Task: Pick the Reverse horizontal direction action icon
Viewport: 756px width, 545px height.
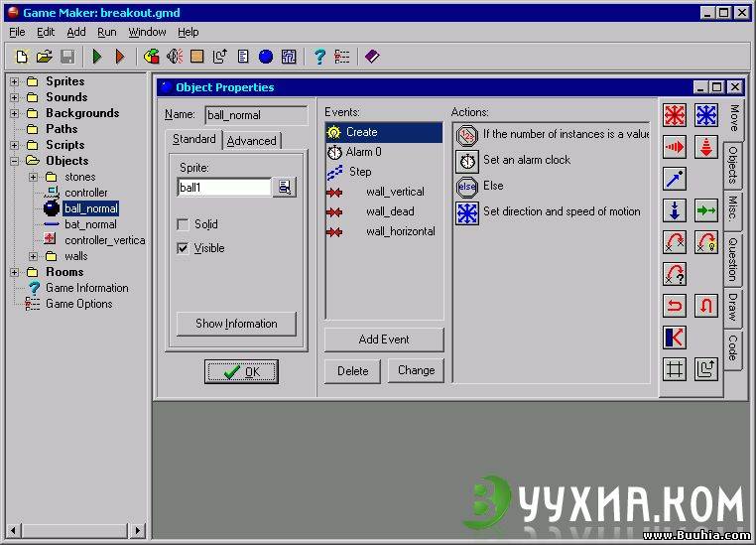Action: (x=675, y=306)
